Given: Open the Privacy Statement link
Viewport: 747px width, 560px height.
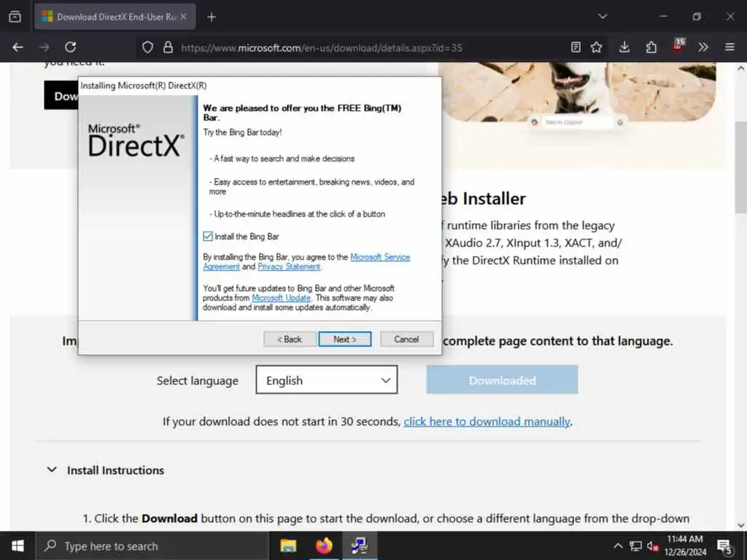Looking at the screenshot, I should (x=289, y=267).
